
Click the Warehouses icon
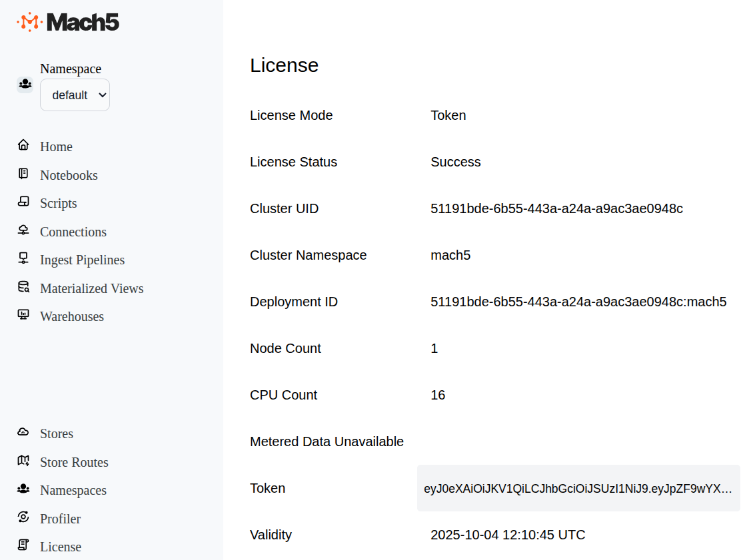23,315
